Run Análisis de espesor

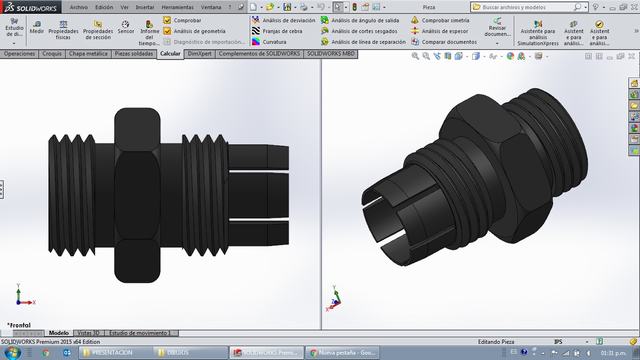point(440,31)
